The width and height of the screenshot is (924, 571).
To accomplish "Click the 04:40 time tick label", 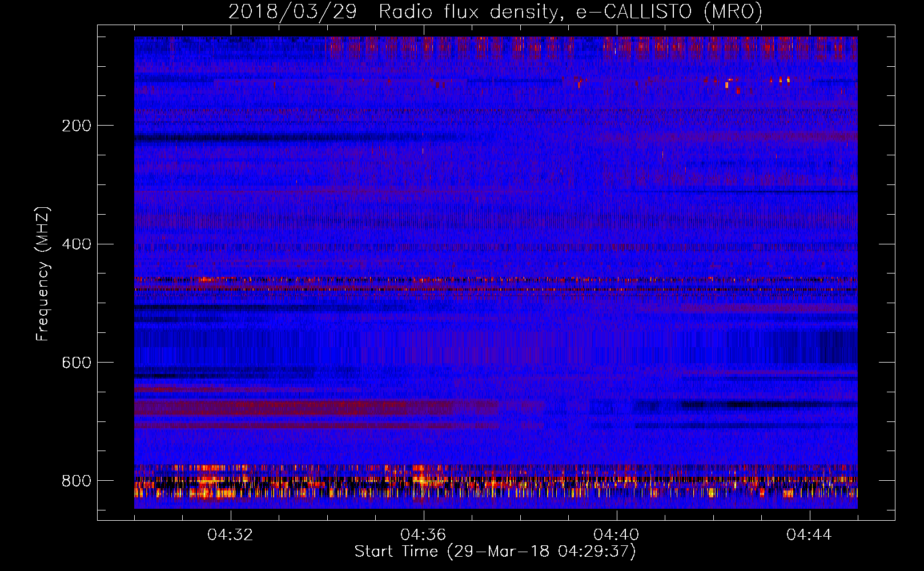I will [616, 535].
